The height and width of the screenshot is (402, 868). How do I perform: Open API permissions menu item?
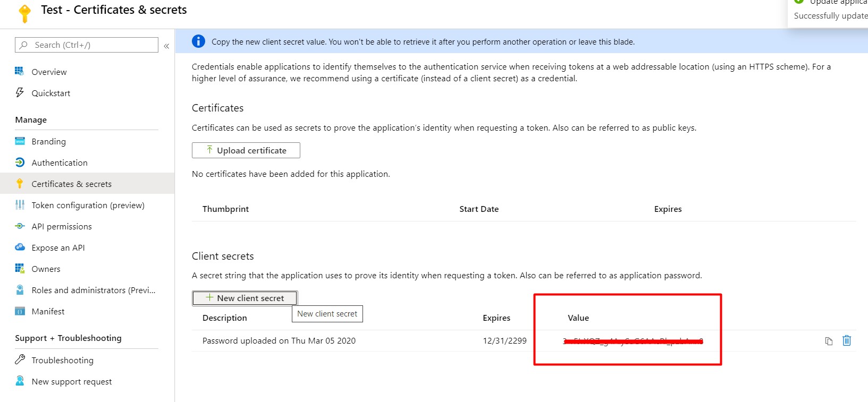(x=61, y=226)
